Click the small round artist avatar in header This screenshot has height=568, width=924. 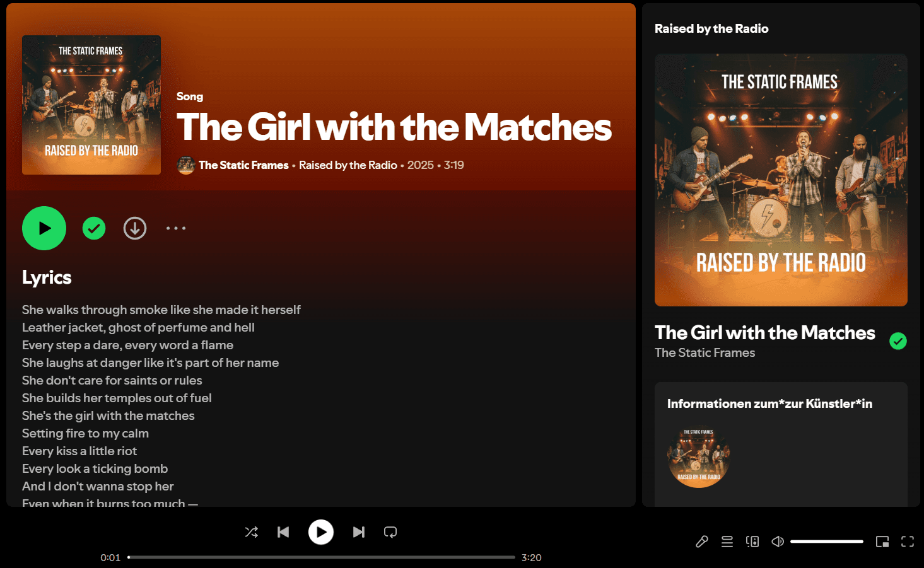tap(186, 165)
